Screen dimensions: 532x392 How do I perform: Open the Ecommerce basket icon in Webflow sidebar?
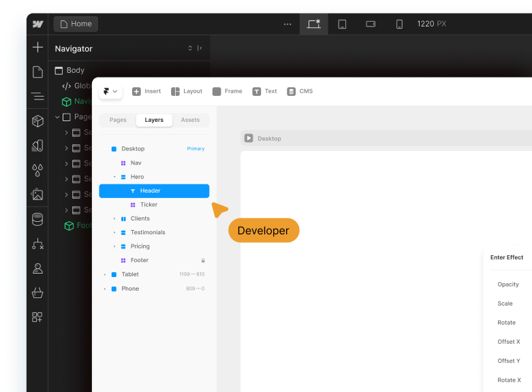click(37, 293)
